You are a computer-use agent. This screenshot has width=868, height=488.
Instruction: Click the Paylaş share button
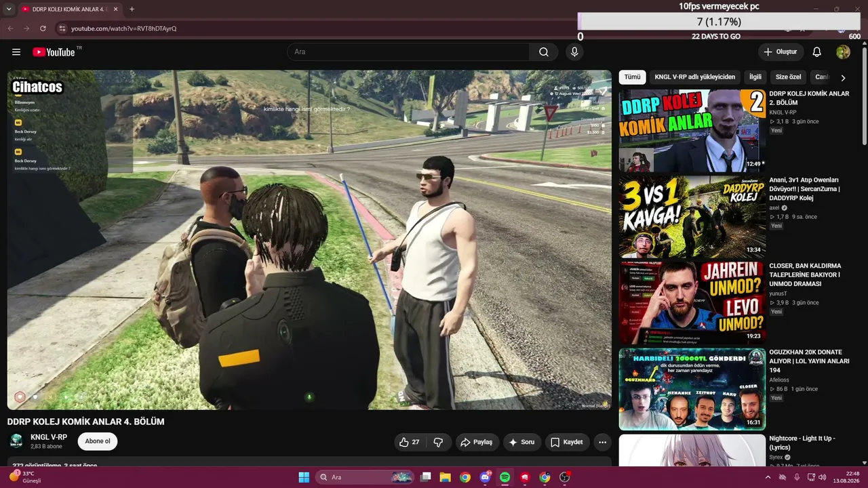point(477,442)
